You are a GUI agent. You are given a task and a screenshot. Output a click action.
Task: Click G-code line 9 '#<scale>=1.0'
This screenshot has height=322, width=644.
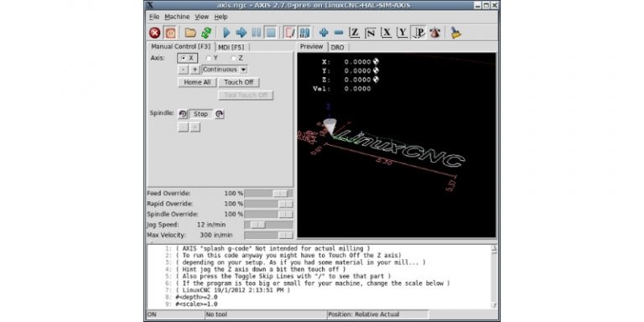tap(197, 304)
